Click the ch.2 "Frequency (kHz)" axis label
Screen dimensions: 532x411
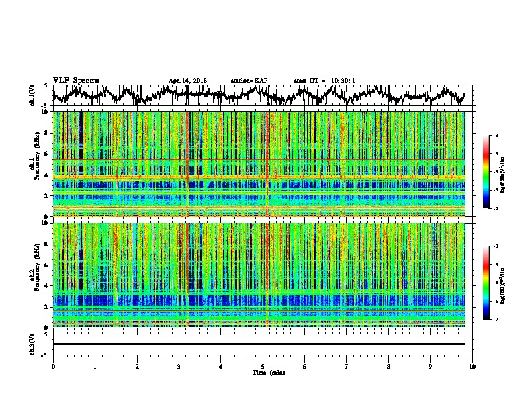coord(37,267)
